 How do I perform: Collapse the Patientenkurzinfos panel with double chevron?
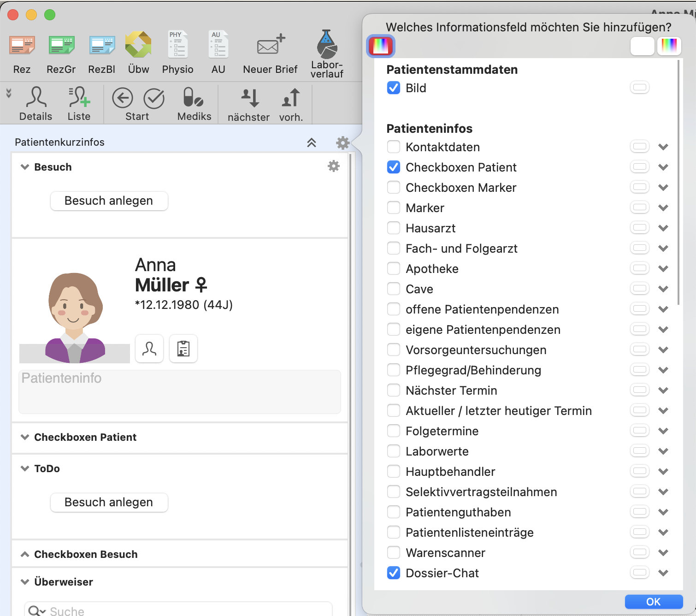(x=312, y=142)
